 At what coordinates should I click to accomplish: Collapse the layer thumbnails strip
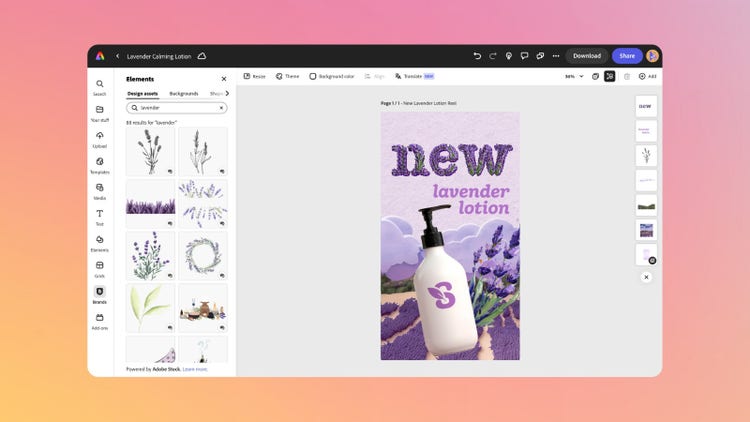[x=646, y=277]
